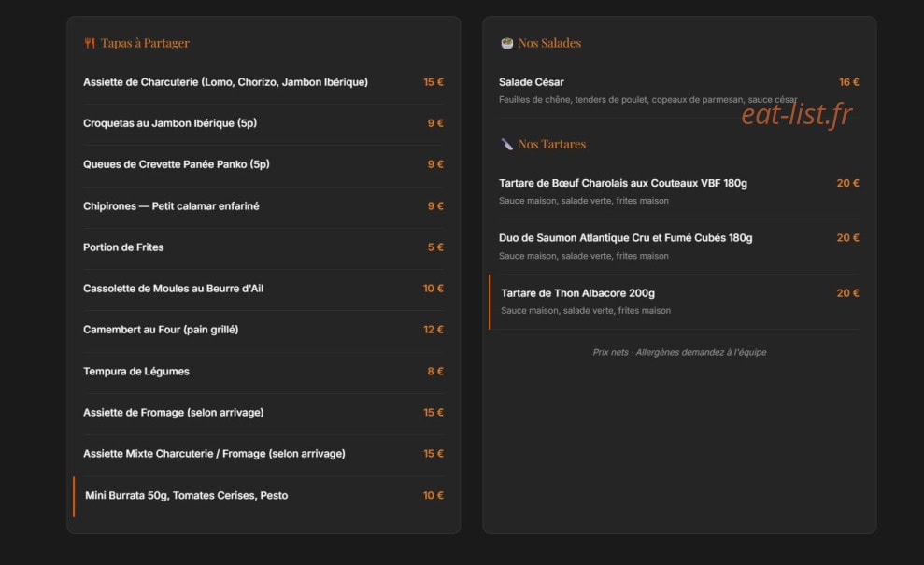This screenshot has height=565, width=924.
Task: Select Portion de Frites row
Action: (263, 247)
